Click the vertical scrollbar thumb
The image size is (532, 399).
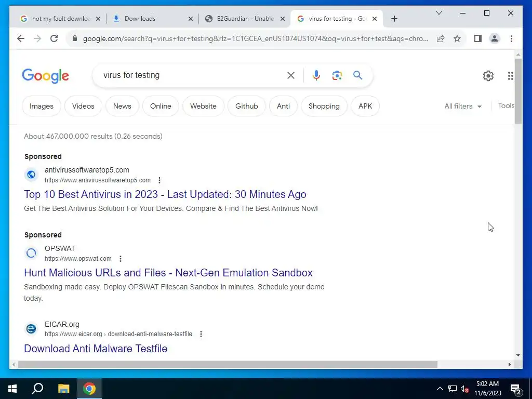[x=518, y=91]
